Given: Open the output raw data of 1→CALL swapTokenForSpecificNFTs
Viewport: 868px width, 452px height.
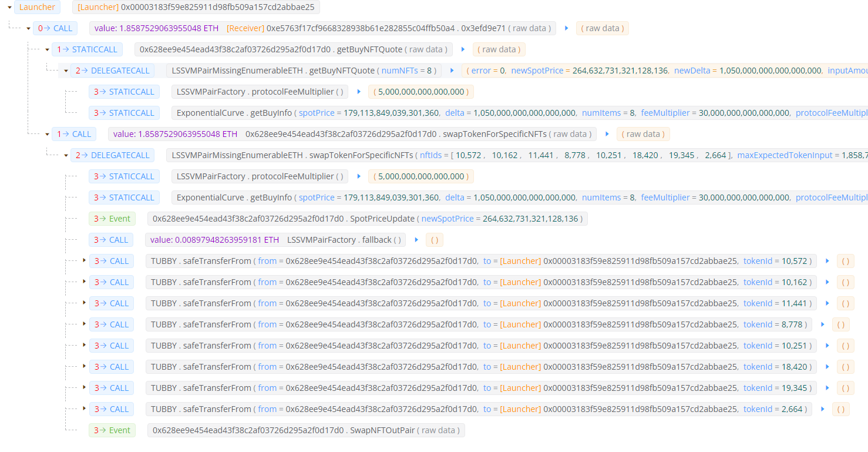Looking at the screenshot, I should pyautogui.click(x=643, y=134).
